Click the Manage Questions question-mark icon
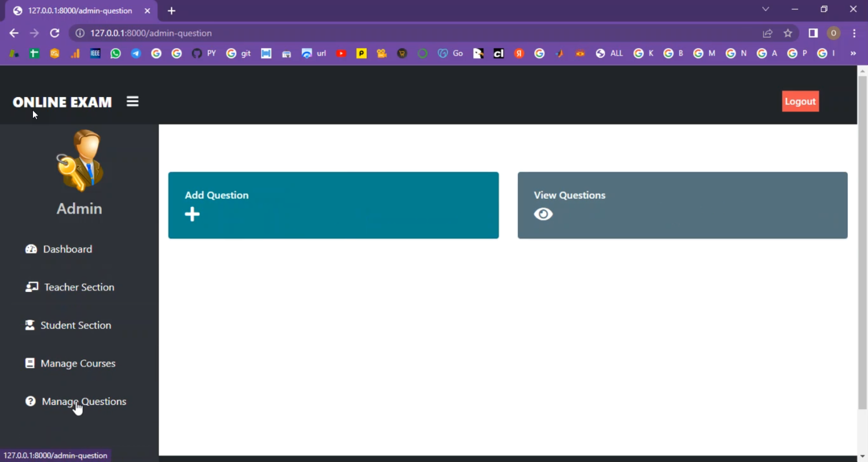Screen dimensions: 868x462 (31, 401)
